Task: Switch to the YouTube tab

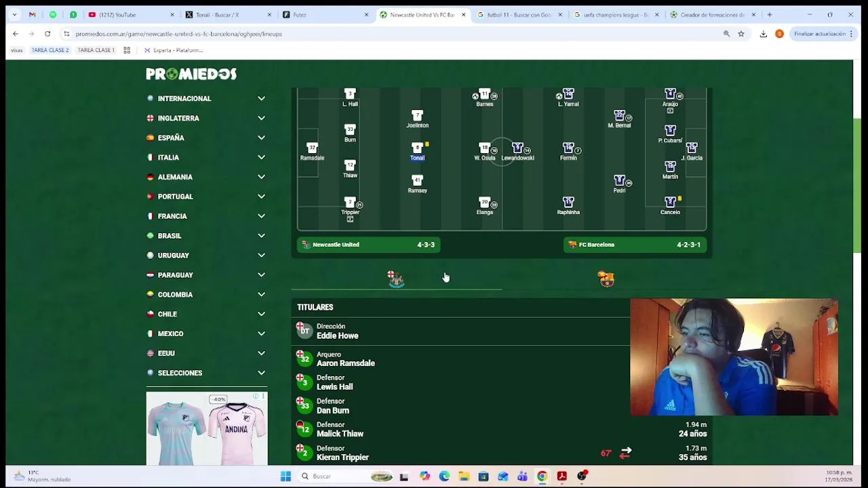Action: (130, 14)
